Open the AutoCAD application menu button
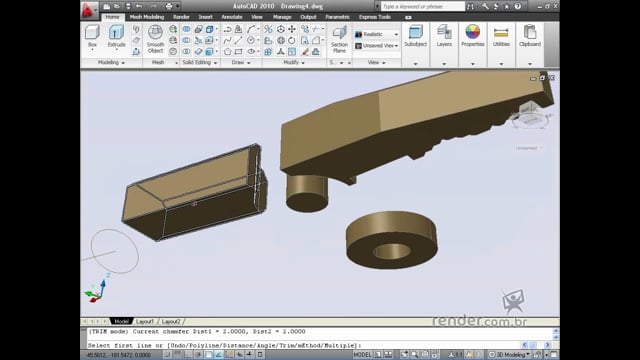The height and width of the screenshot is (360, 640). (x=89, y=10)
